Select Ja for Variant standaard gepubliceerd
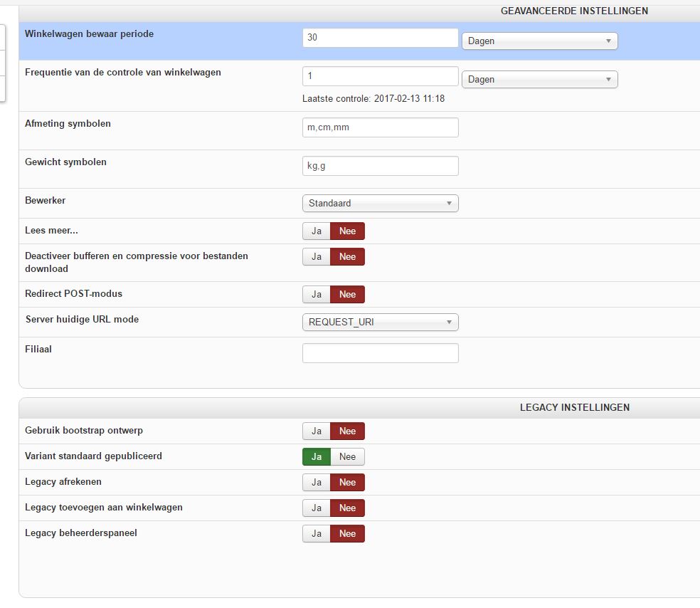 tap(317, 456)
